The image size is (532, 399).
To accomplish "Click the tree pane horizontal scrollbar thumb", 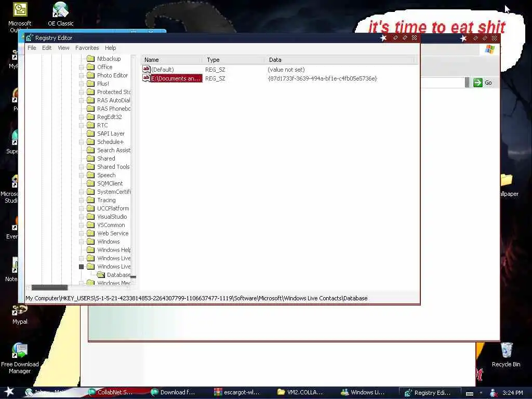I will coord(49,287).
